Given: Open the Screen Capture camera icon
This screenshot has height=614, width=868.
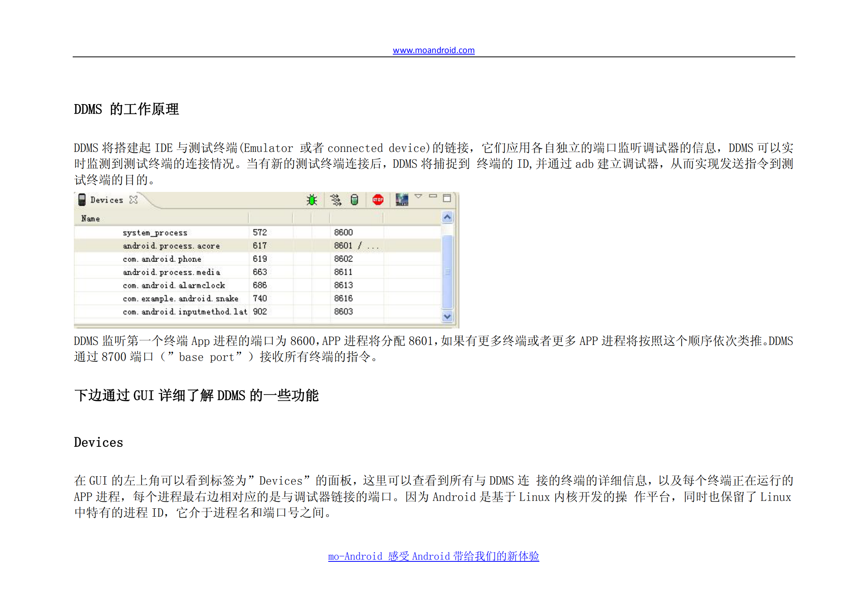Looking at the screenshot, I should [401, 200].
